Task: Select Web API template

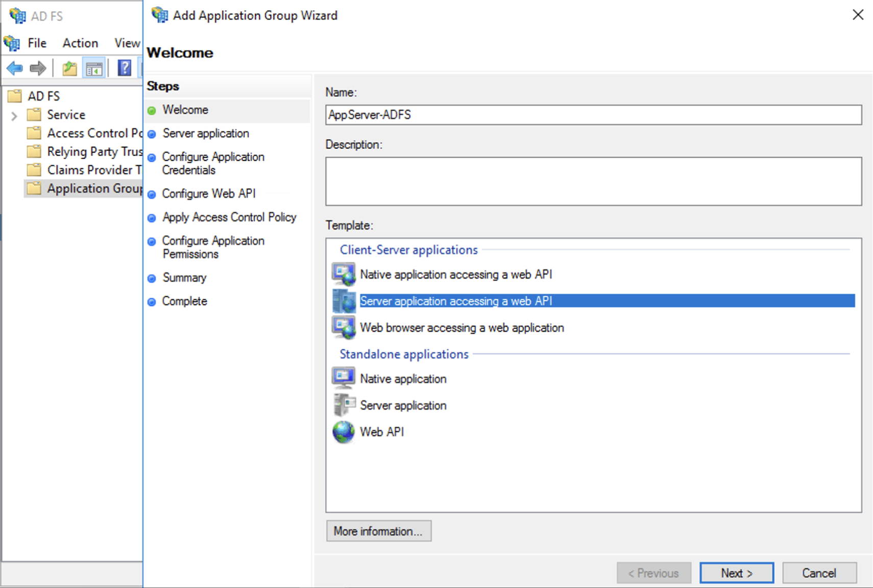Action: 382,432
